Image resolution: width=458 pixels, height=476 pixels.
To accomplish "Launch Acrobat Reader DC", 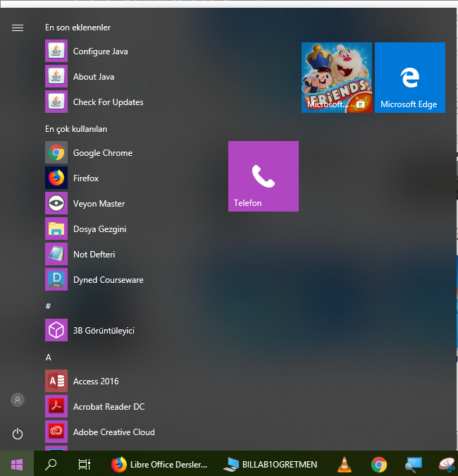I will click(109, 407).
